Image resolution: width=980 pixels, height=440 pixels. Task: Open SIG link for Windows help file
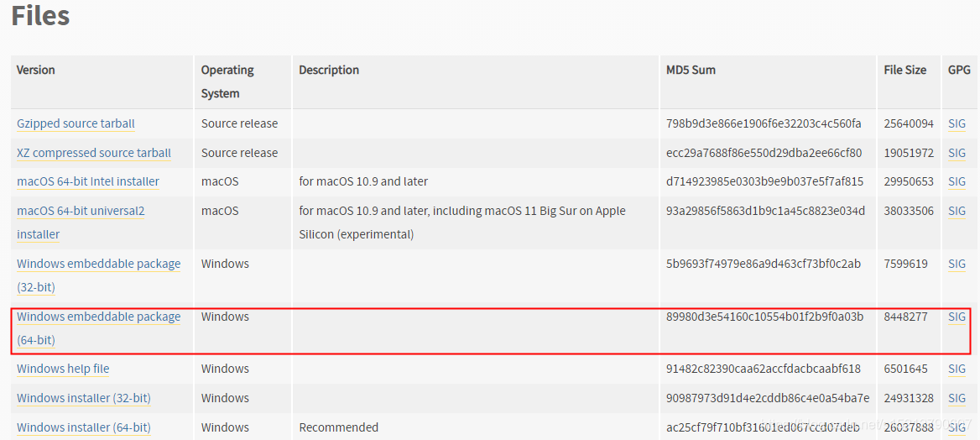957,369
